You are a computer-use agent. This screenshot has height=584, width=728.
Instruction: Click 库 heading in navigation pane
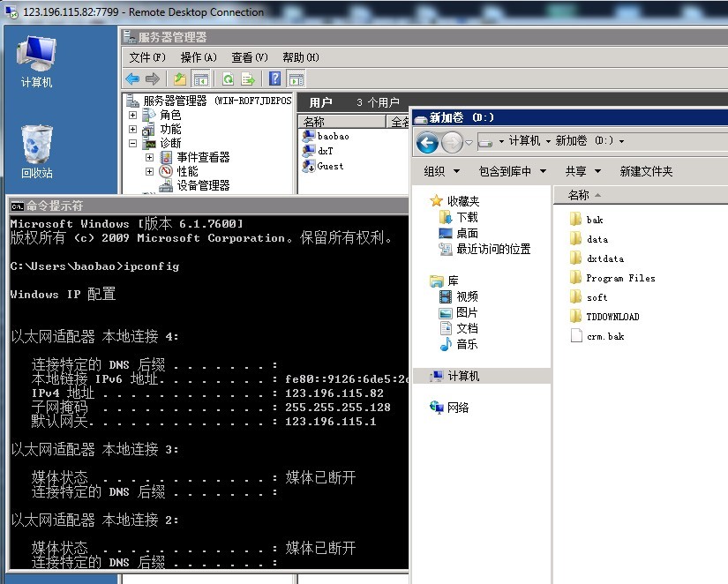tap(445, 281)
